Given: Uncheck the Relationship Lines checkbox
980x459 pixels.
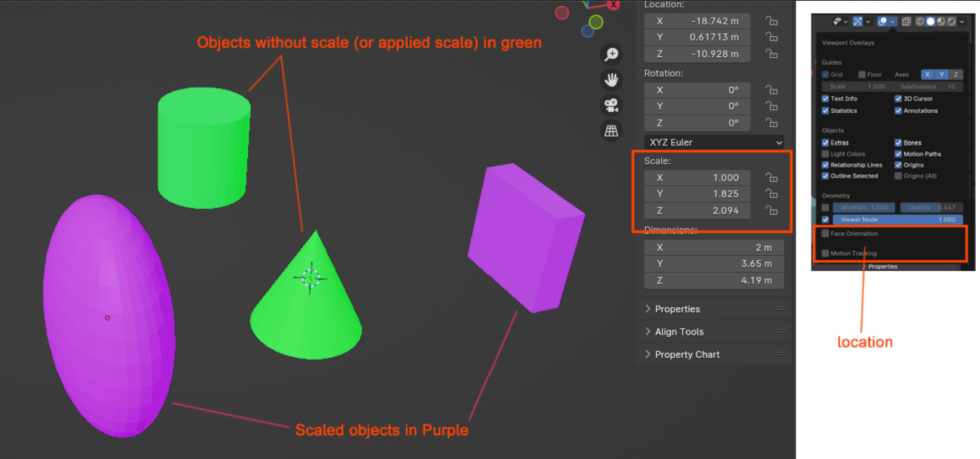Looking at the screenshot, I should 825,165.
